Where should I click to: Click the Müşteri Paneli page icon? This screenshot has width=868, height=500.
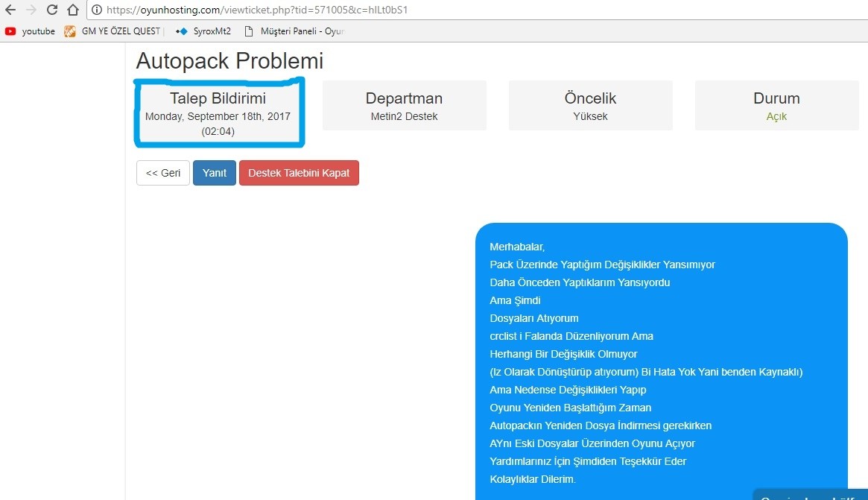tap(249, 31)
